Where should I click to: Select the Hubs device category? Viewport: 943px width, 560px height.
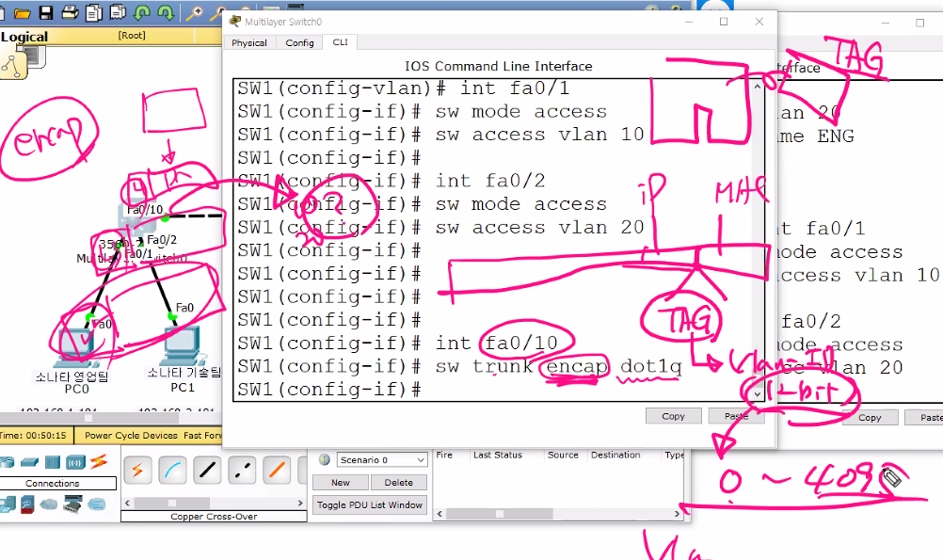53,462
